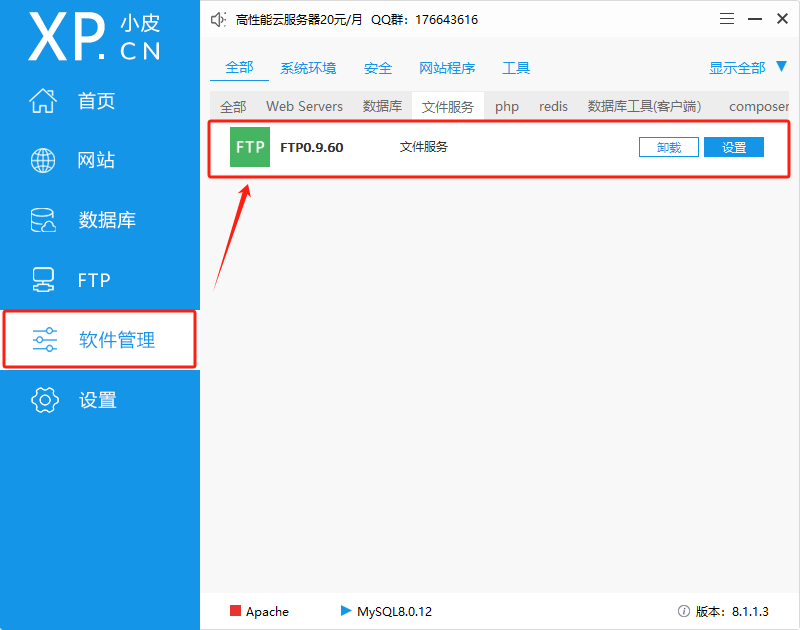800x630 pixels.
Task: Click the MySQL8.0.12 status label
Action: point(394,612)
